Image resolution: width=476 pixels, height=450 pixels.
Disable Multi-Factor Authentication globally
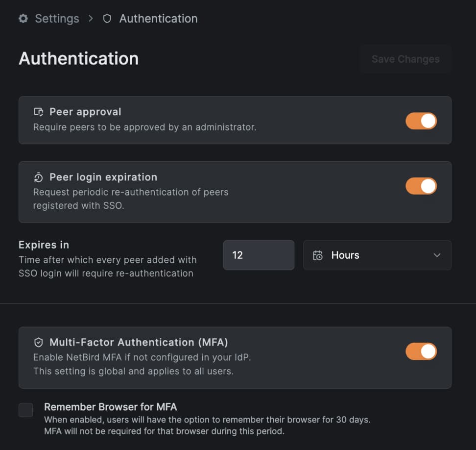[421, 351]
